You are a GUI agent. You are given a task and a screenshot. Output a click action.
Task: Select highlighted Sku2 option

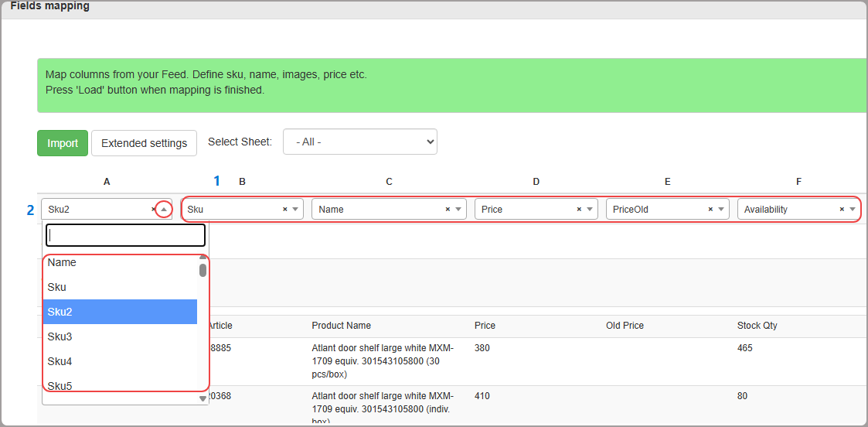tap(120, 312)
